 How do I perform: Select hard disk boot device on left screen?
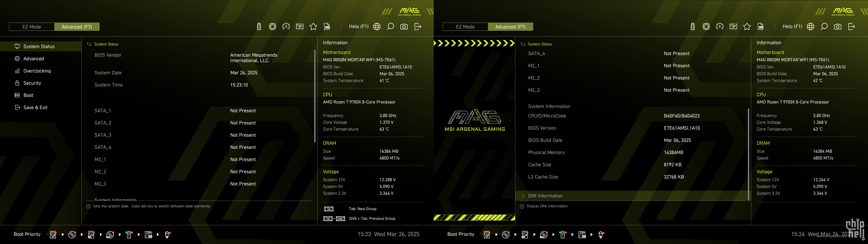[53, 235]
